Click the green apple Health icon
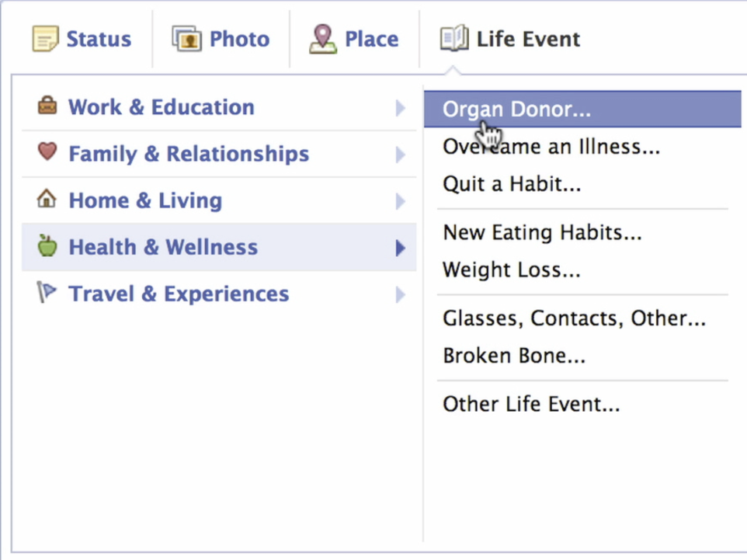Image resolution: width=747 pixels, height=560 pixels. [x=47, y=246]
